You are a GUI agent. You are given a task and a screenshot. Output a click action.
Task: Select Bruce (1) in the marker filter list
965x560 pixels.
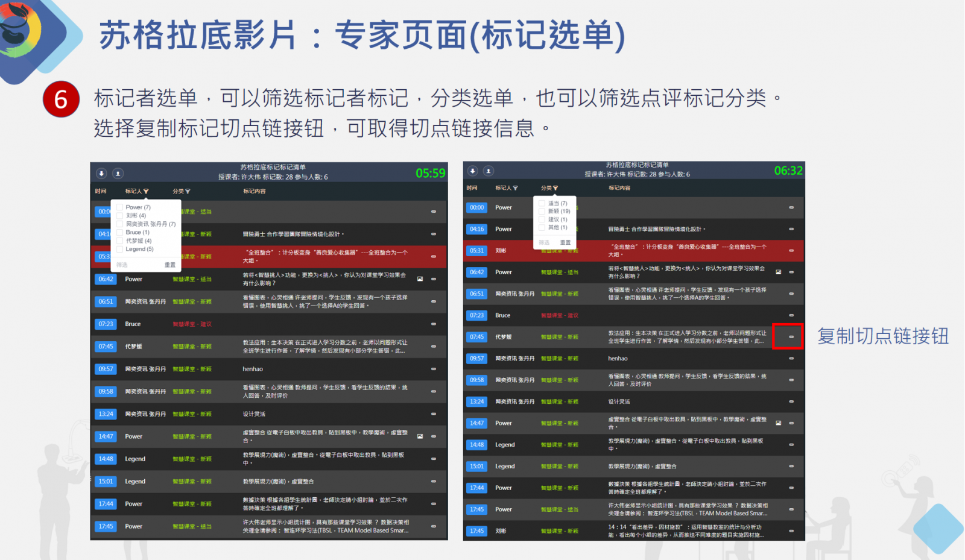[x=119, y=232]
